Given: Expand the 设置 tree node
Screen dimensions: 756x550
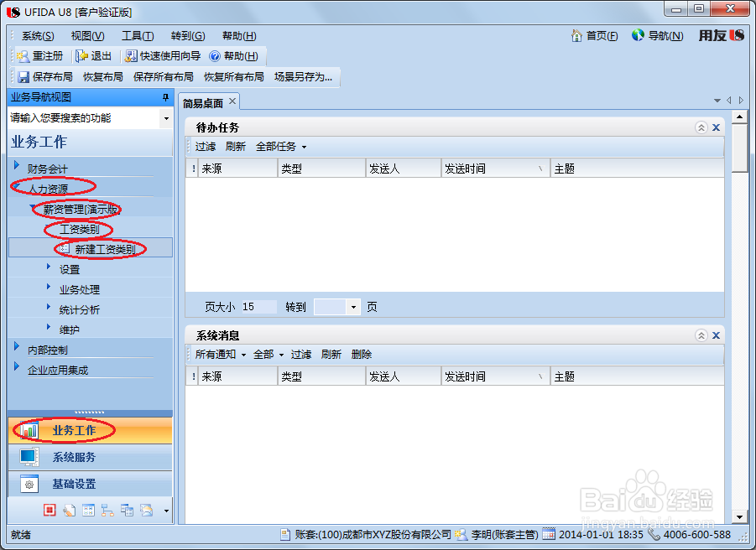Looking at the screenshot, I should pyautogui.click(x=48, y=267).
